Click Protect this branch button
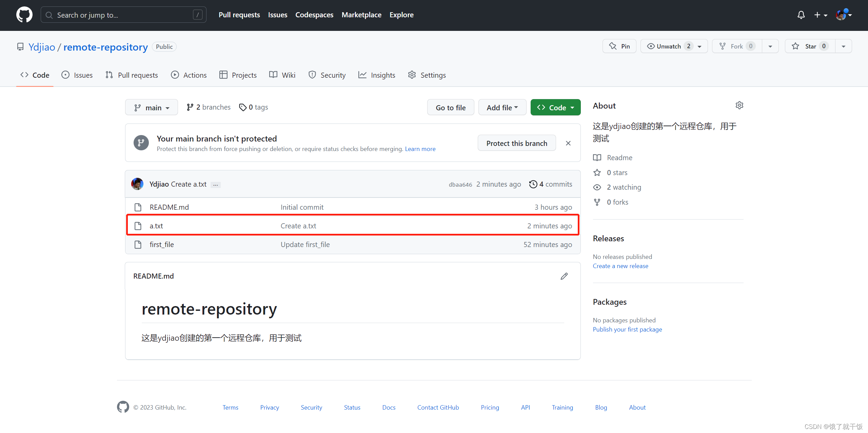Viewport: 868px width, 433px height. (x=517, y=143)
